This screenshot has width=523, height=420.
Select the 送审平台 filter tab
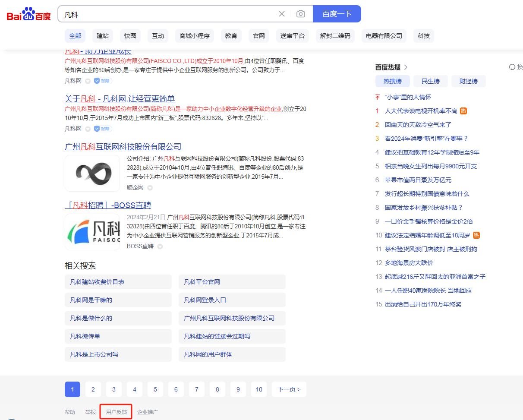(x=293, y=36)
